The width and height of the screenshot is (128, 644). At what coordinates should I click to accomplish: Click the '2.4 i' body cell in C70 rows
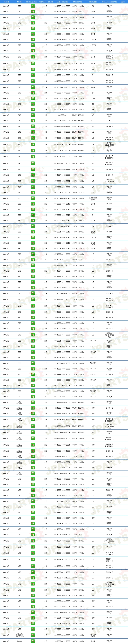[93, 99]
